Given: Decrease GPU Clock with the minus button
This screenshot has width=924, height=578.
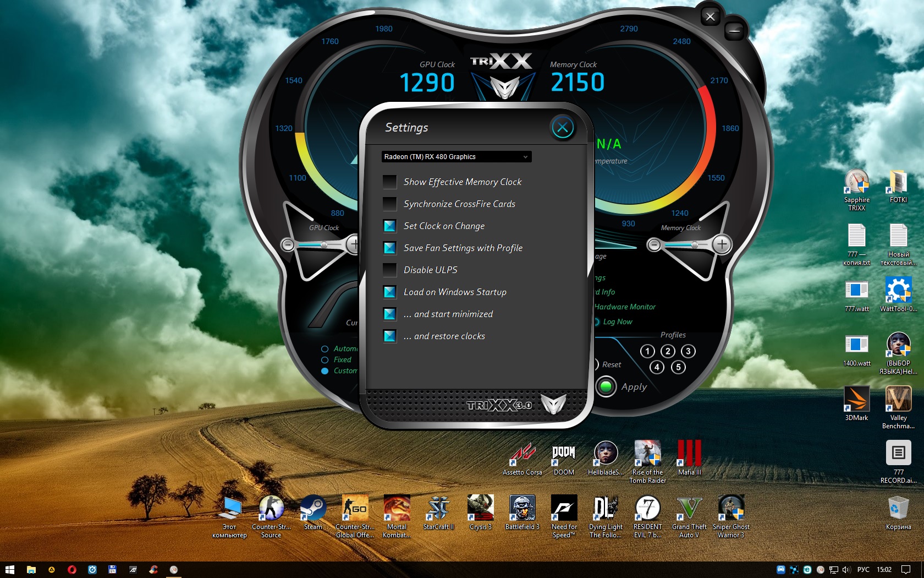Looking at the screenshot, I should pyautogui.click(x=288, y=244).
